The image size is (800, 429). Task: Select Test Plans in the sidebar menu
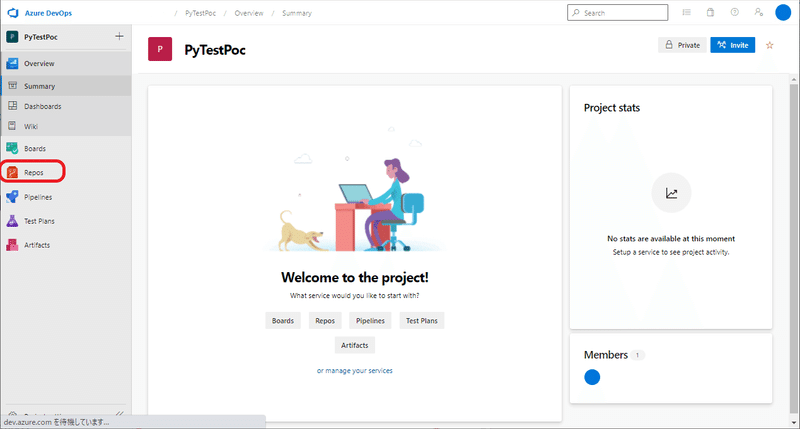(66, 221)
